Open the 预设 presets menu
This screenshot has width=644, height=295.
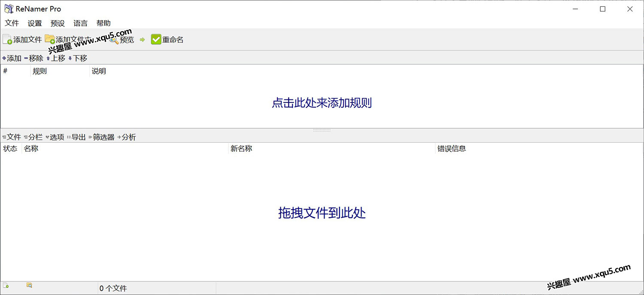tap(58, 23)
